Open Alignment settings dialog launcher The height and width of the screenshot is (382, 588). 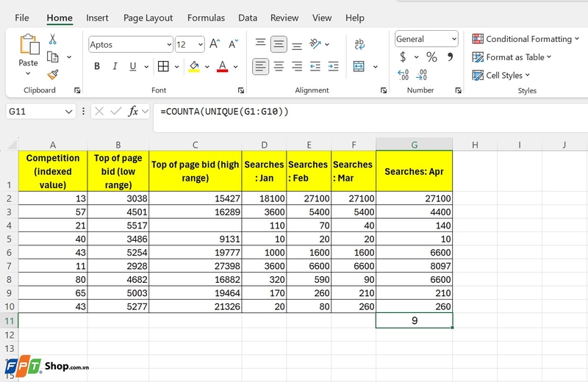384,90
